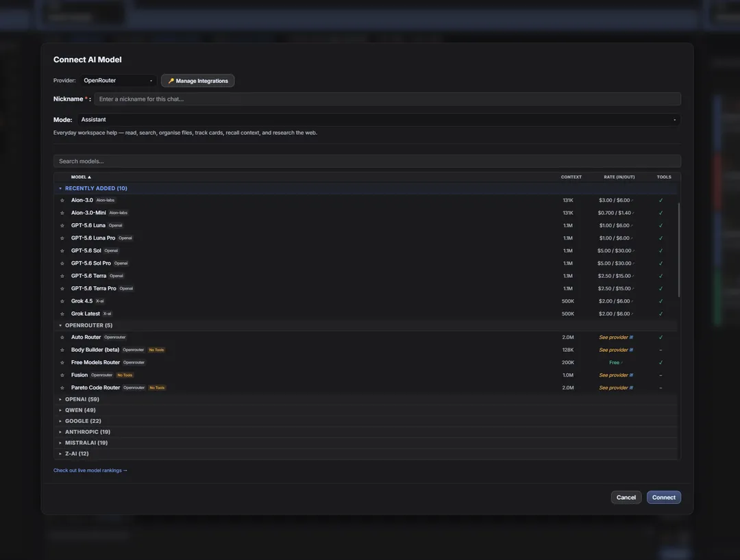Star the Aion-3.0-Mini model
Screen dimensions: 740x560
(x=62, y=213)
